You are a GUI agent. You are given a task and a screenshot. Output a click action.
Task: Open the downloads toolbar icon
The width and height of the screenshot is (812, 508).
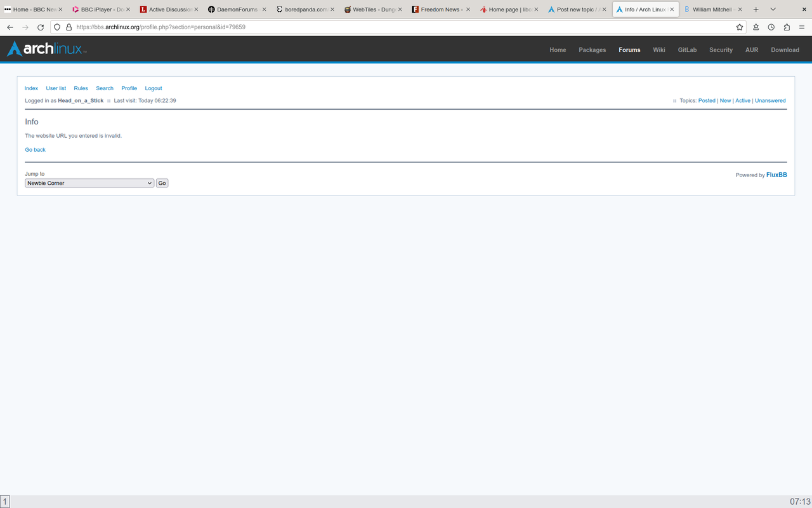point(756,27)
